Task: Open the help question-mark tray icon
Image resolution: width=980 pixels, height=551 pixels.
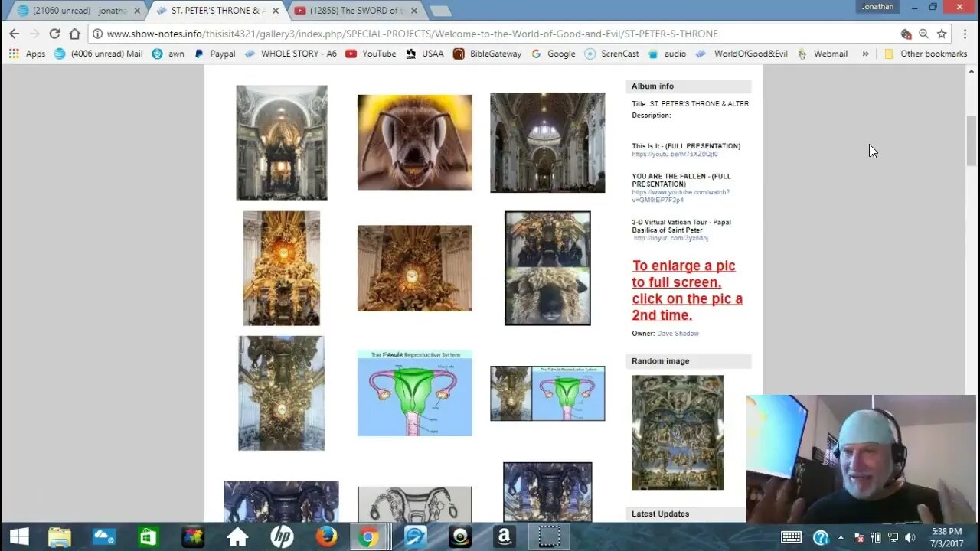Action: (820, 537)
